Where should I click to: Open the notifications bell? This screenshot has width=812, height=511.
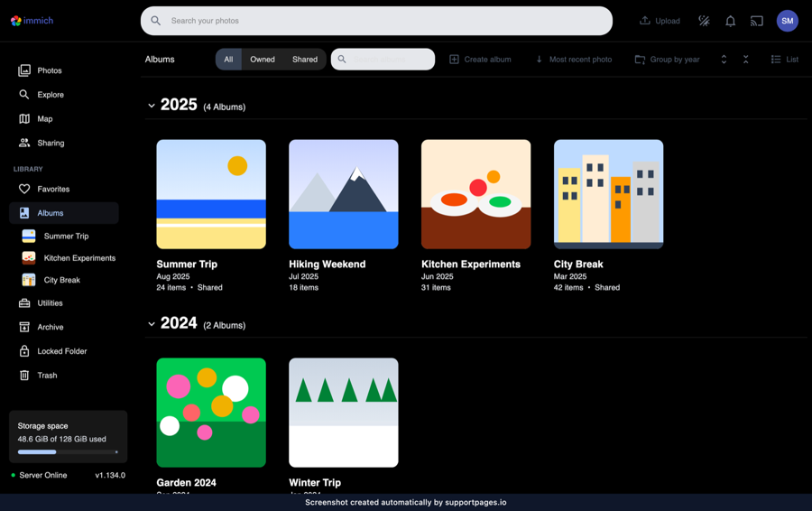point(730,21)
